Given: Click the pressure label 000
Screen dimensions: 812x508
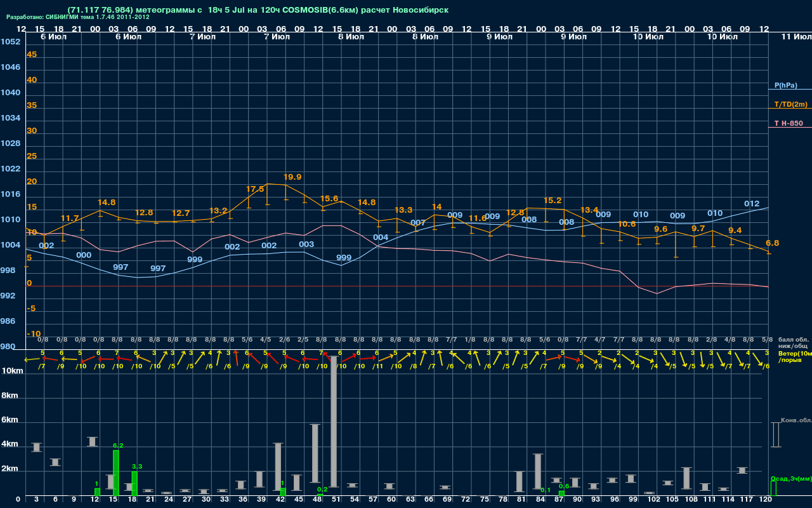Looking at the screenshot, I should 84,255.
